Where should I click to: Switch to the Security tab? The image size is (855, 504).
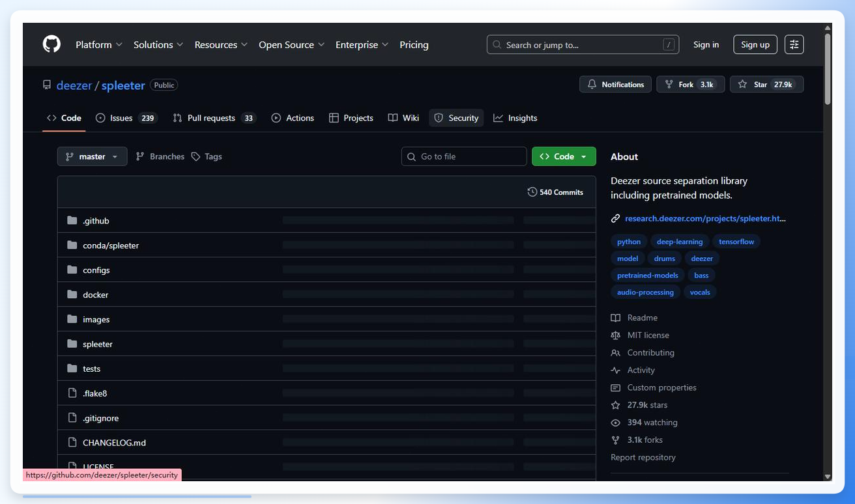456,118
